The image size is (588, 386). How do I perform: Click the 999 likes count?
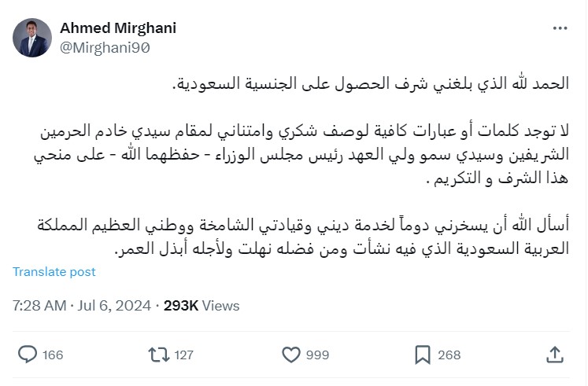[316, 355]
